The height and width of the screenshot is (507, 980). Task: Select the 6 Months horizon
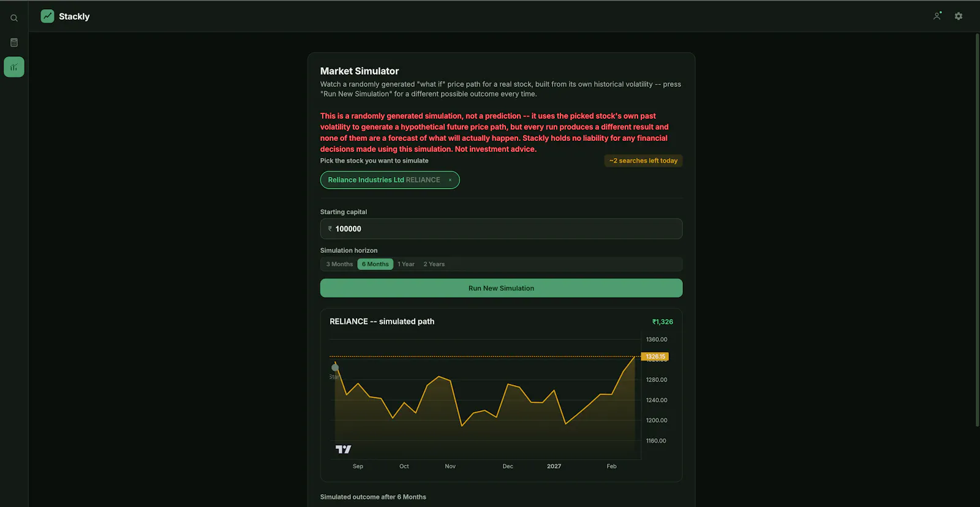point(375,265)
